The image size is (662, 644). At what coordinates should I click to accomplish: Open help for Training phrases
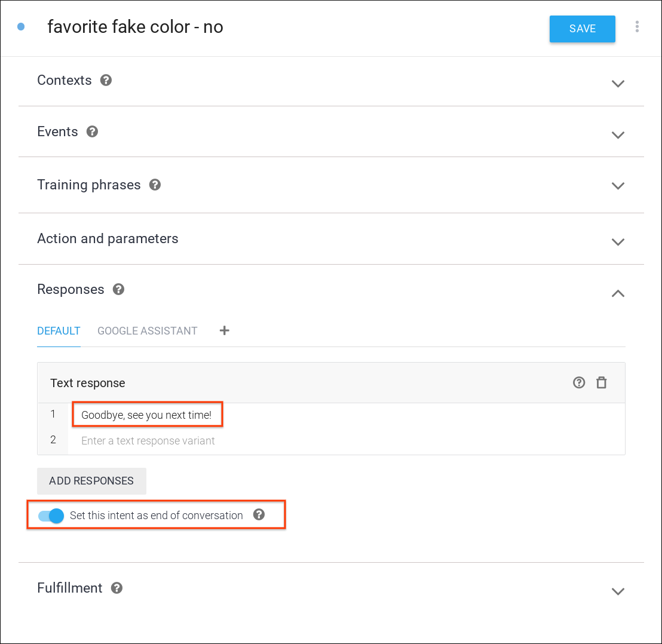click(x=155, y=185)
